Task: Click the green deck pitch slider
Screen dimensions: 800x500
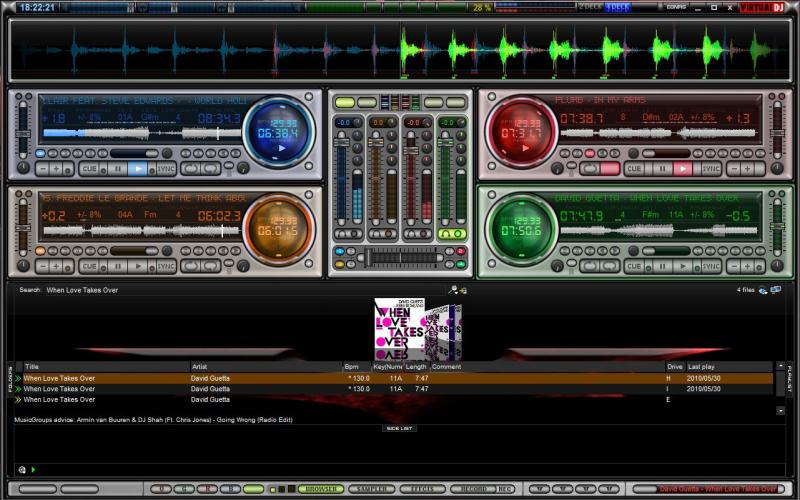Action: 778,227
